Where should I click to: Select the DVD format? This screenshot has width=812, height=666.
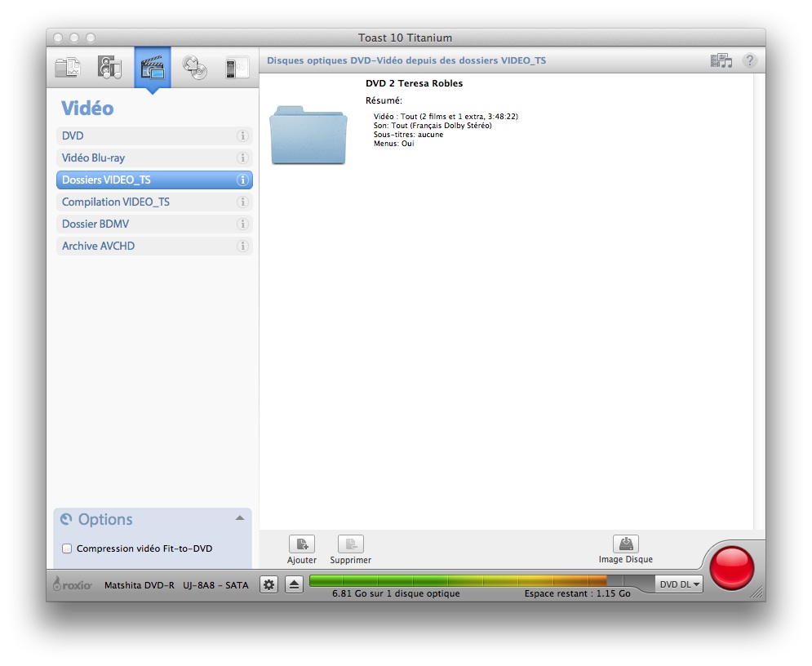154,135
